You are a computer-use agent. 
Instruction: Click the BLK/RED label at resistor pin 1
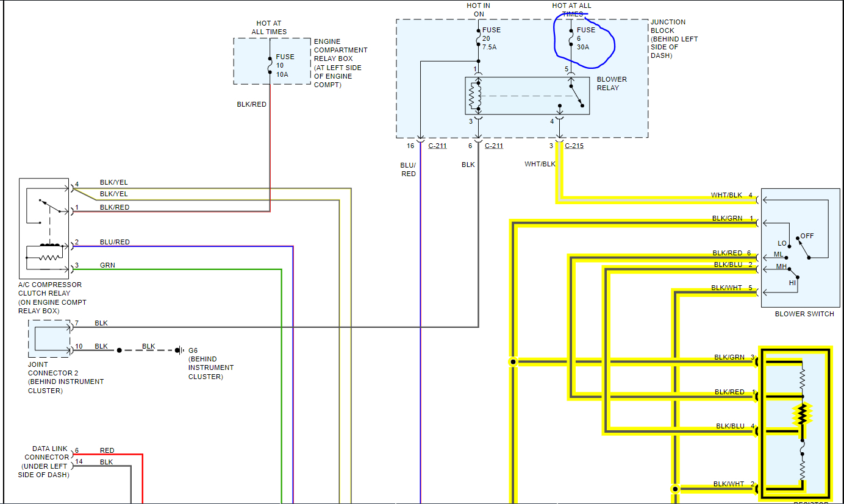(730, 392)
